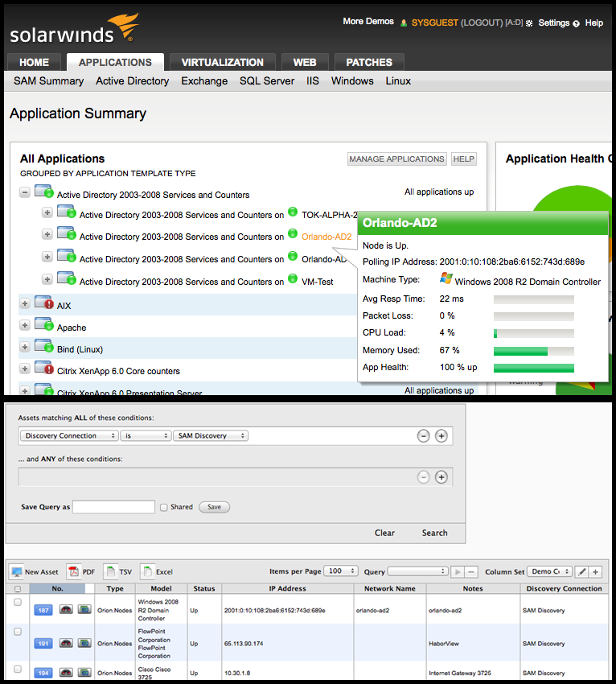Screen dimensions: 616x684
Task: Expand the Active Directory on Orlando-AD2 entry
Action: 47,234
